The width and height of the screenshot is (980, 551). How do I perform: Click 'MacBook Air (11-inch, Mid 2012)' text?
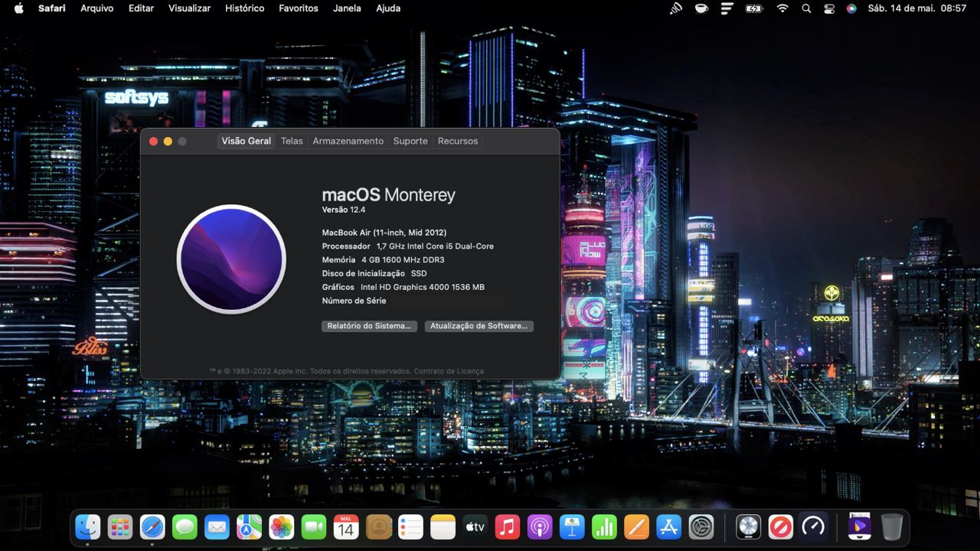click(384, 233)
